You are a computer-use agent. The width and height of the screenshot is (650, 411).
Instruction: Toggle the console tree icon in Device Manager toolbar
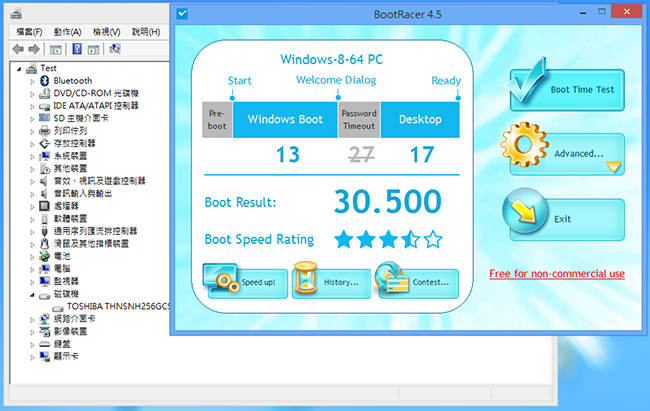pos(56,49)
